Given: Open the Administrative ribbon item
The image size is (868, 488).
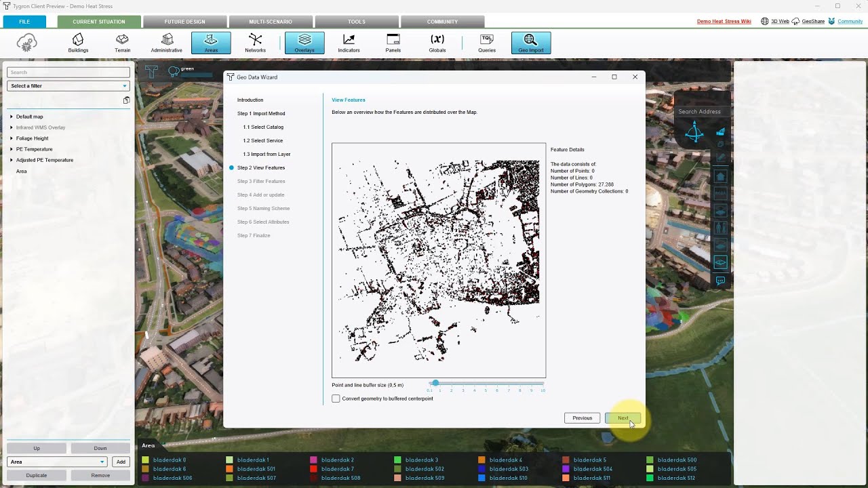Looking at the screenshot, I should (167, 43).
